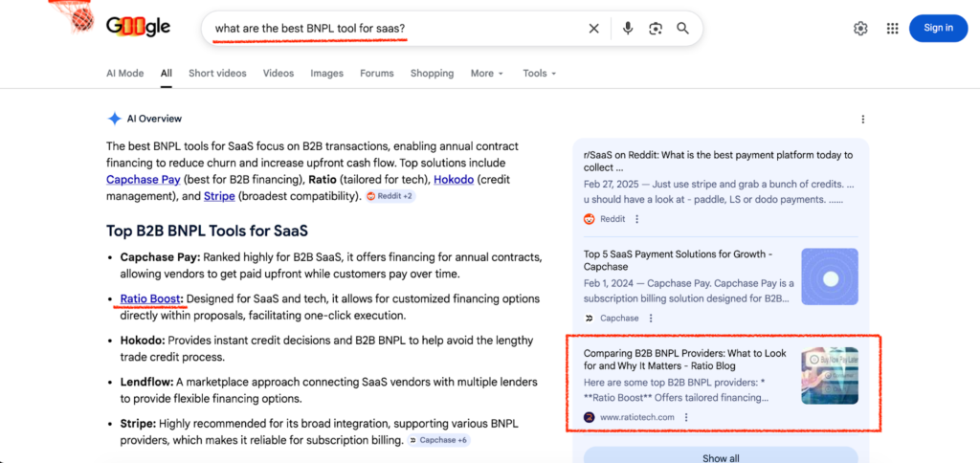
Task: Open the Google doodle logo homepage
Action: 138,27
